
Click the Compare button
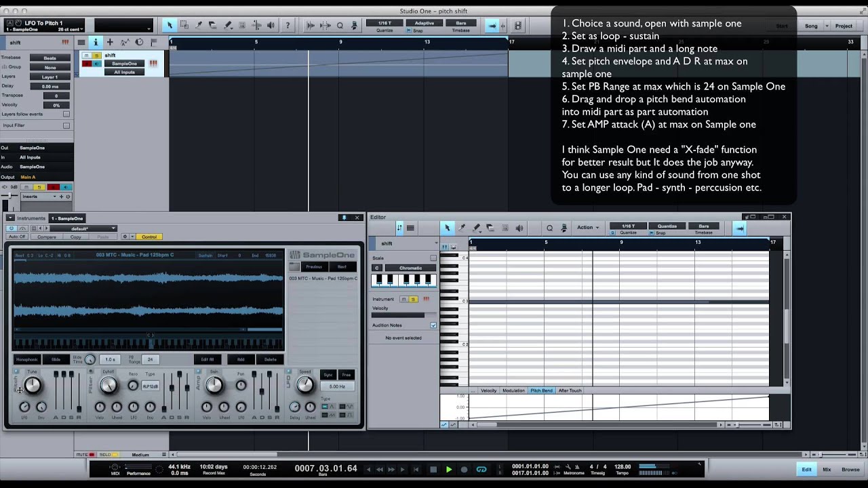coord(46,237)
